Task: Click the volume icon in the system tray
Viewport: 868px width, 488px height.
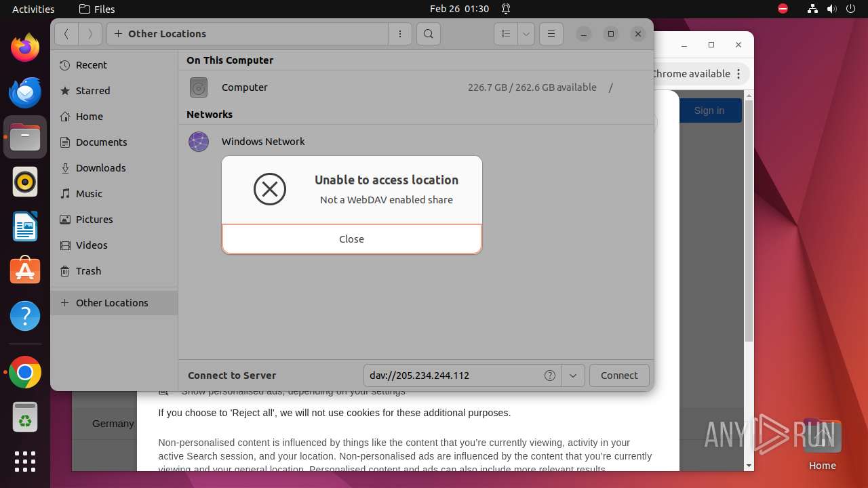Action: tap(831, 9)
